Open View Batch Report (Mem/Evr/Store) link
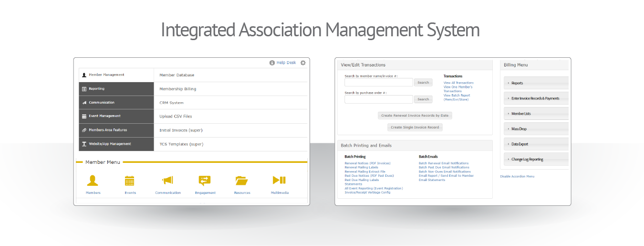 pos(456,97)
